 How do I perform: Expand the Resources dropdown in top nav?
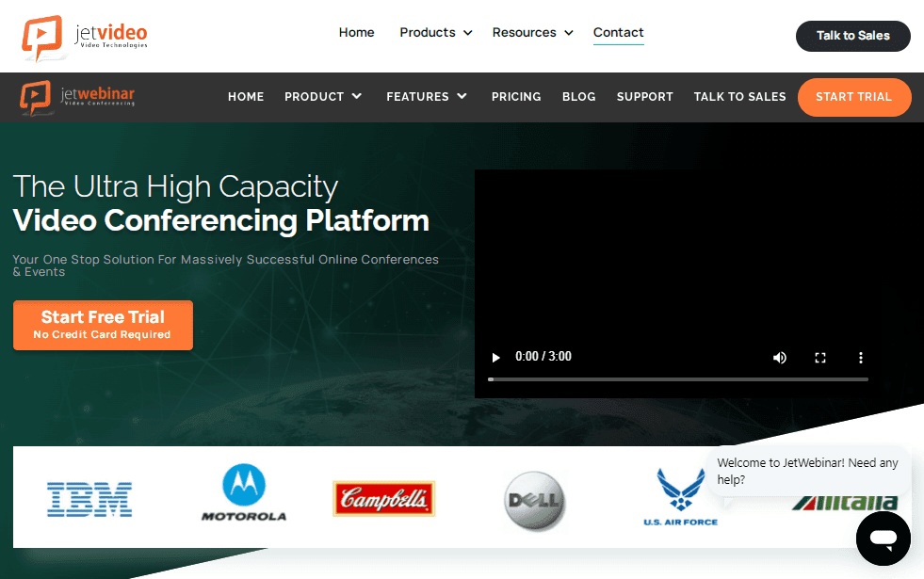533,32
